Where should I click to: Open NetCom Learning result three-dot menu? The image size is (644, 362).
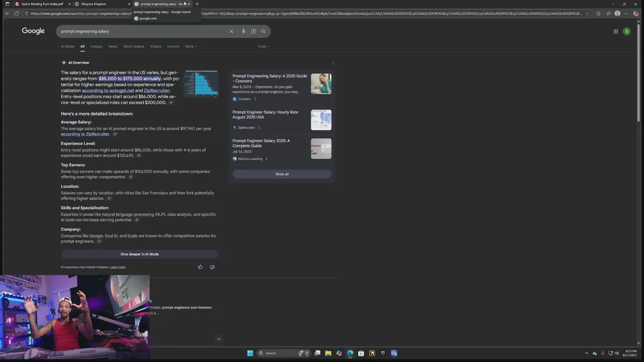(266, 159)
